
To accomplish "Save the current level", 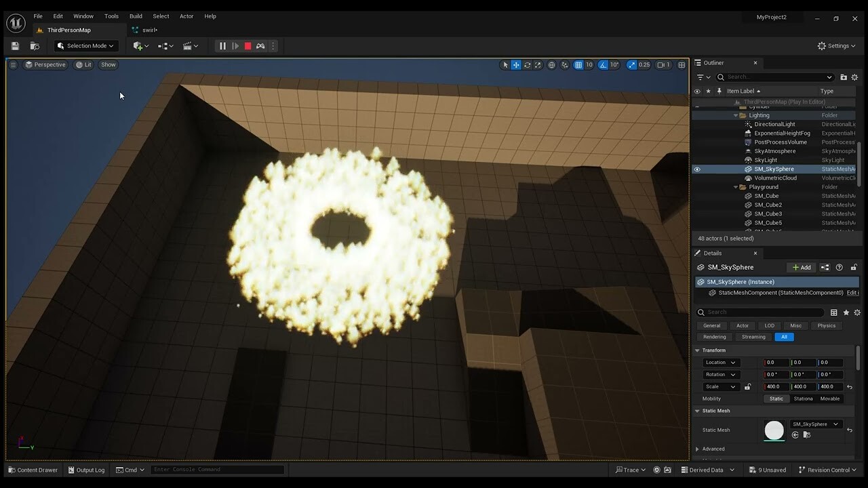I will coord(14,45).
